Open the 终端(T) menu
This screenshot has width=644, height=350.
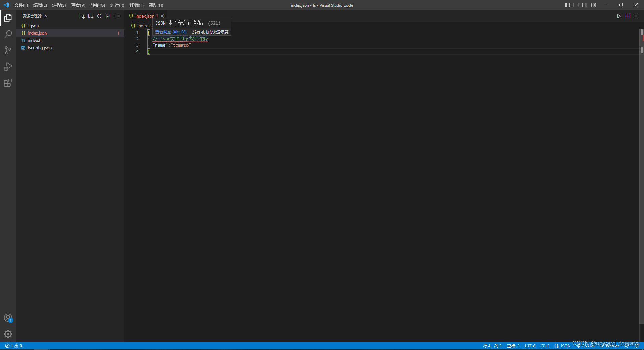click(136, 5)
